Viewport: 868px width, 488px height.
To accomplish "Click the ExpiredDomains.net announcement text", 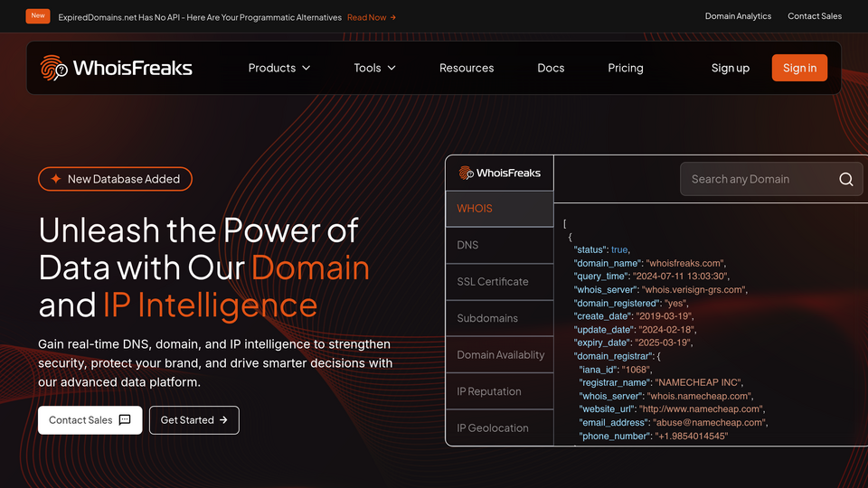I will (200, 18).
